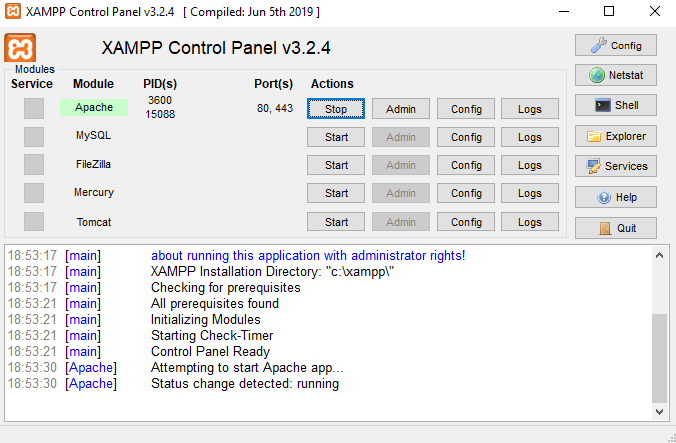
Task: Click Apache PID 3600
Action: (160, 100)
